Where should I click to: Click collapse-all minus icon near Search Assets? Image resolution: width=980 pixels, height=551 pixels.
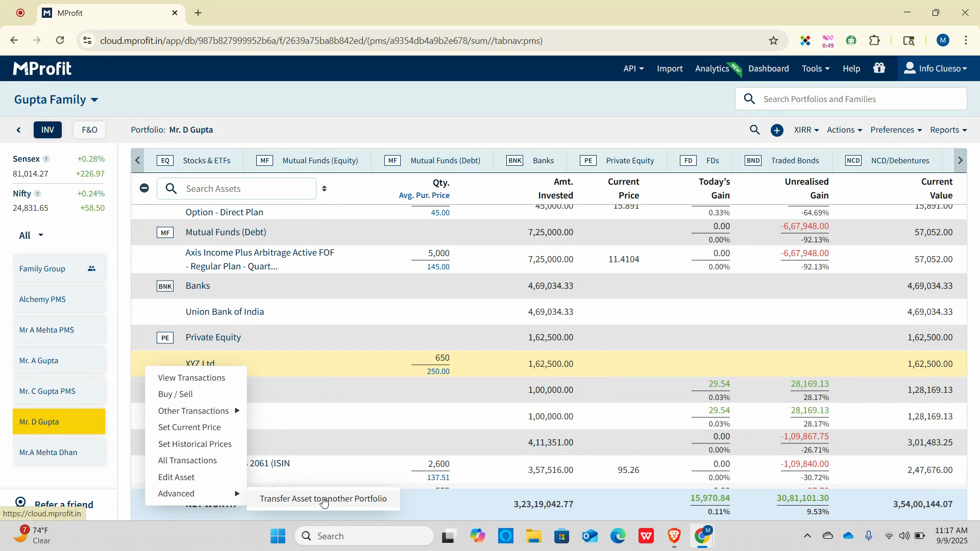coord(144,188)
